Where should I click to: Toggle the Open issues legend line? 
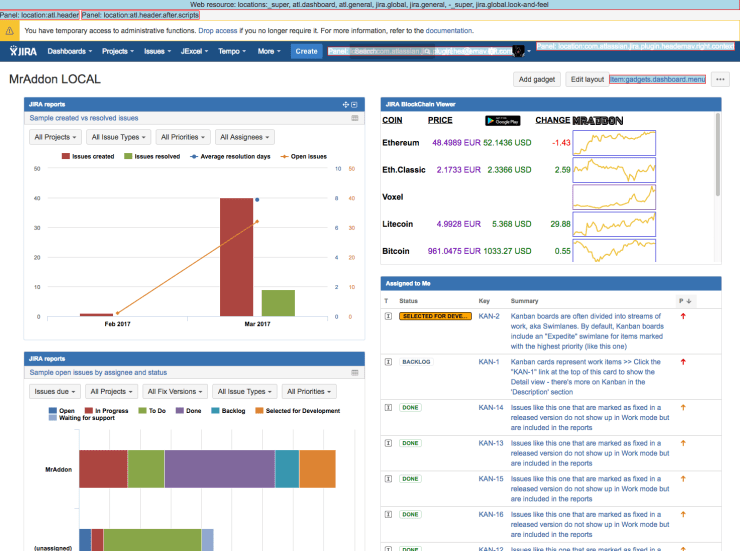point(304,157)
